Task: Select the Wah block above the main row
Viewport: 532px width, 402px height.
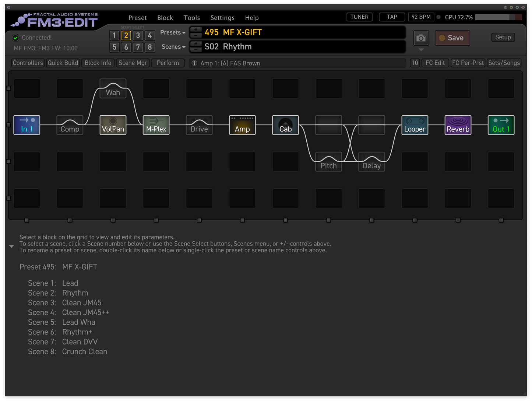Action: tap(113, 88)
